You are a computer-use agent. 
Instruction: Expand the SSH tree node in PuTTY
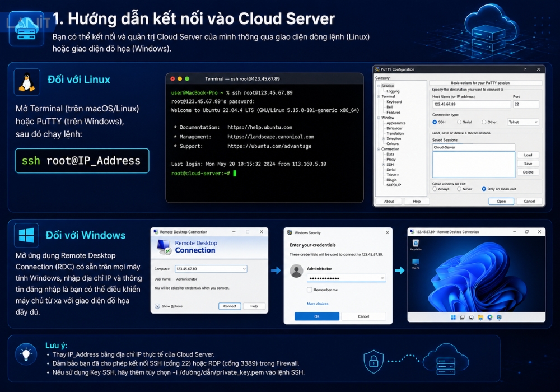tap(384, 165)
